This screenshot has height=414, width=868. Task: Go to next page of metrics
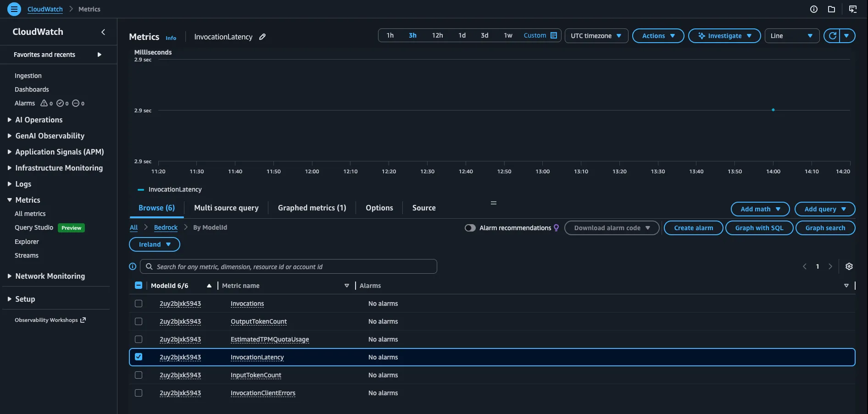coord(830,266)
